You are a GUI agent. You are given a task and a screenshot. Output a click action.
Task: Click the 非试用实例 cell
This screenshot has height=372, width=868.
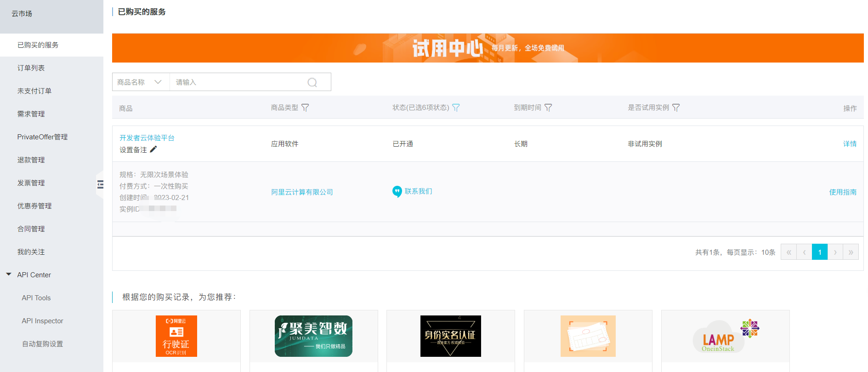(645, 144)
